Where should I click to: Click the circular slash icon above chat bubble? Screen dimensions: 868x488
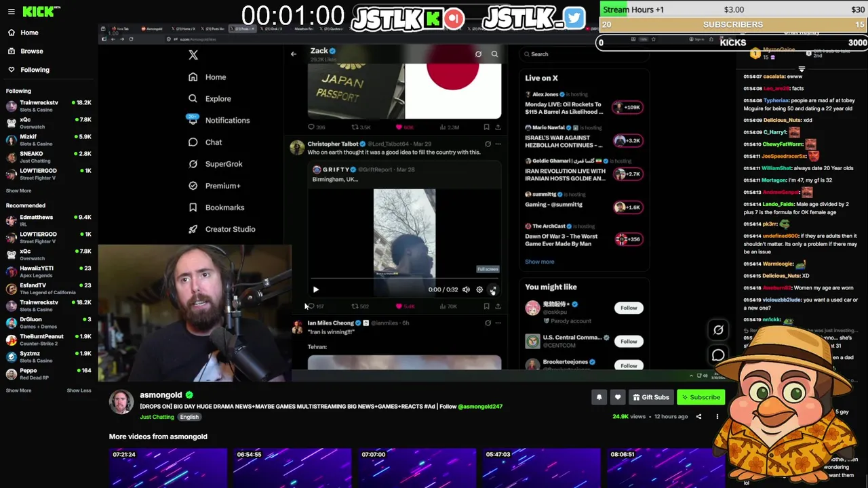click(x=718, y=330)
